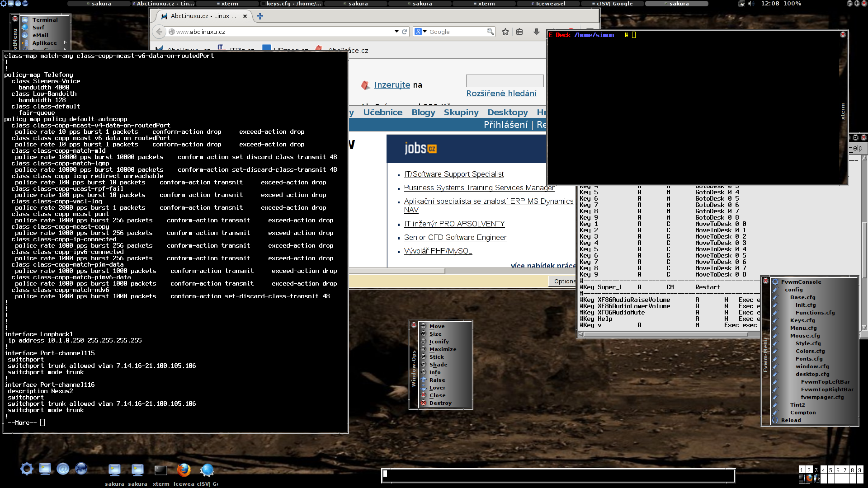Choose Maximize in Window-Ops menu
The width and height of the screenshot is (868, 488).
point(443,349)
